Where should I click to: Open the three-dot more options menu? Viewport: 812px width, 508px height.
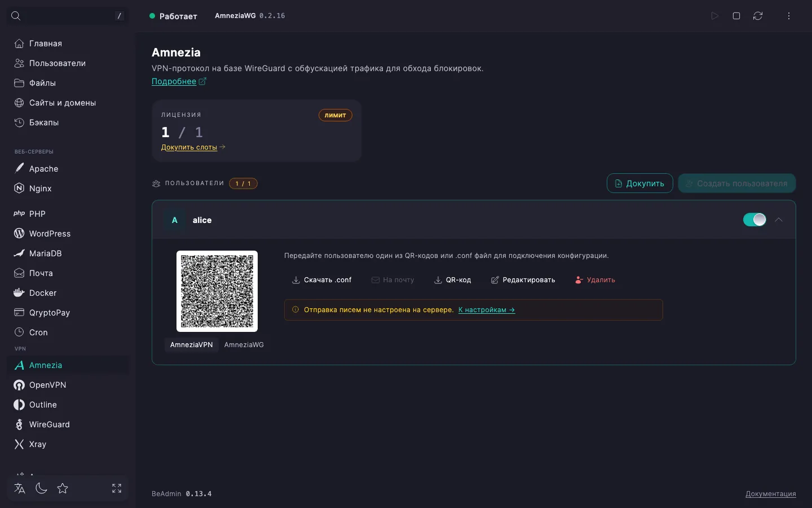789,16
